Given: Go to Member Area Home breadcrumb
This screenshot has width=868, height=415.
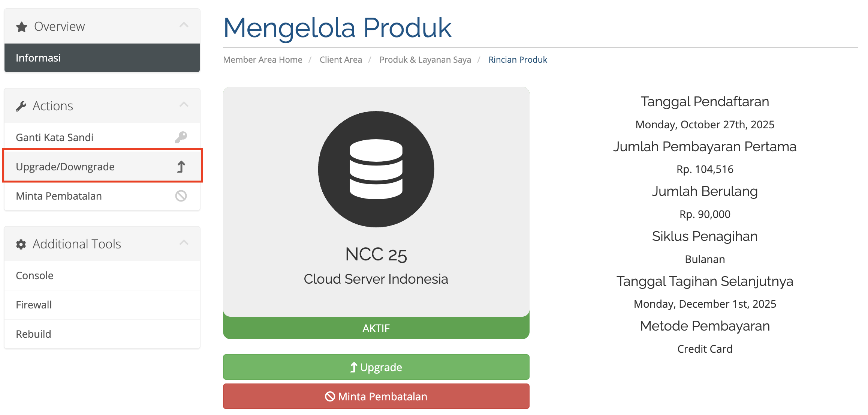Looking at the screenshot, I should click(262, 60).
